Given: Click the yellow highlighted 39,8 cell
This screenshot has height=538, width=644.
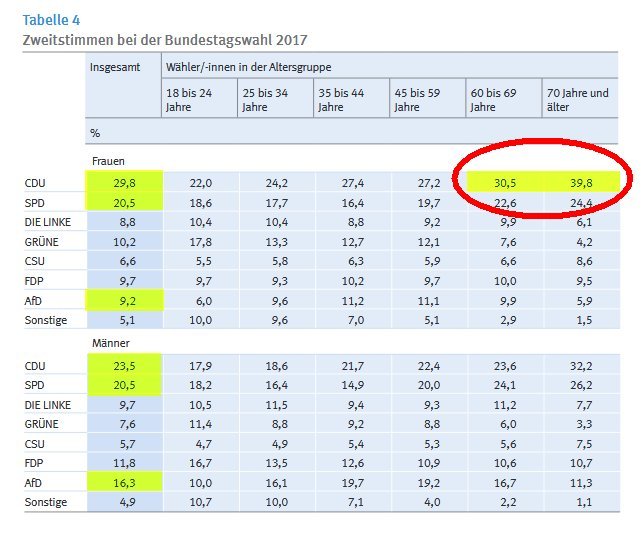Looking at the screenshot, I should [580, 181].
